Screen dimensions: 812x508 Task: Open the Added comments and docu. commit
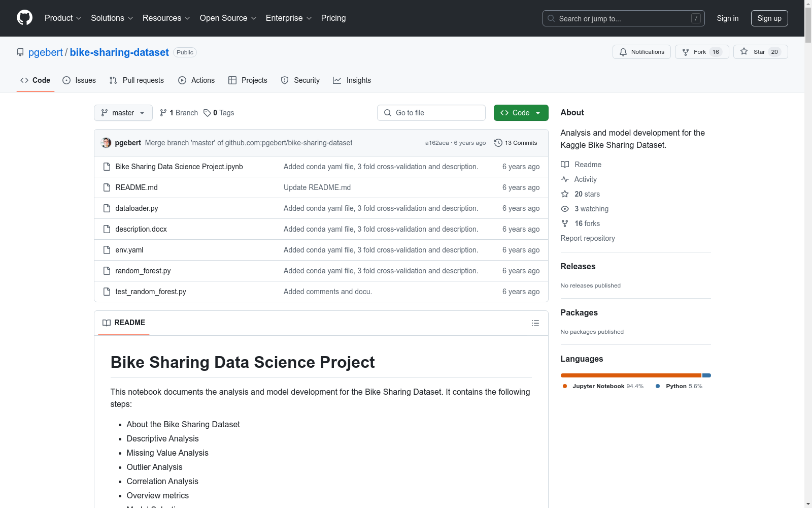click(x=328, y=292)
